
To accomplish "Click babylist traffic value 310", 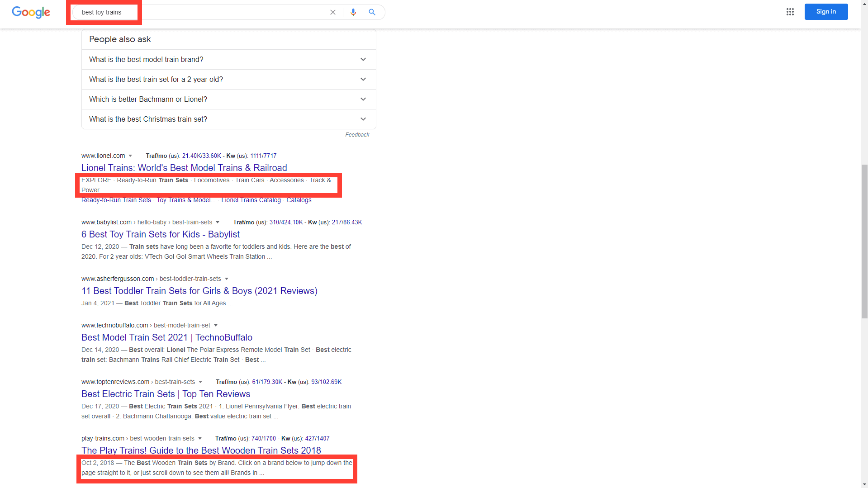I will tap(274, 223).
